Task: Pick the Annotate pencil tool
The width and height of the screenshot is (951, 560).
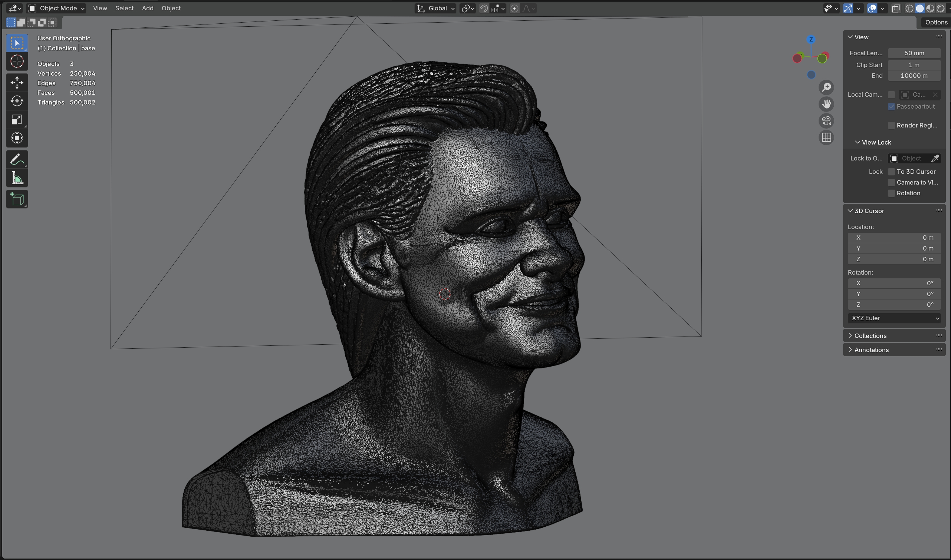Action: point(17,160)
